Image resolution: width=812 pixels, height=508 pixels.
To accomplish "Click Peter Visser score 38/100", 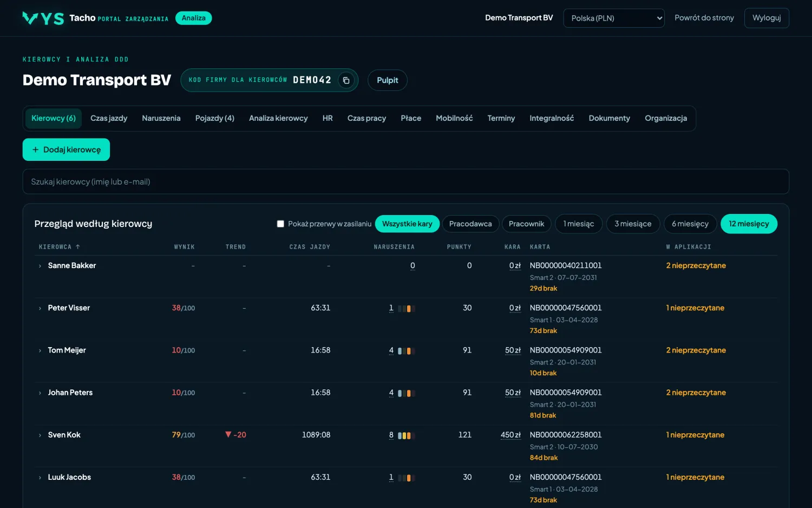I will (184, 308).
